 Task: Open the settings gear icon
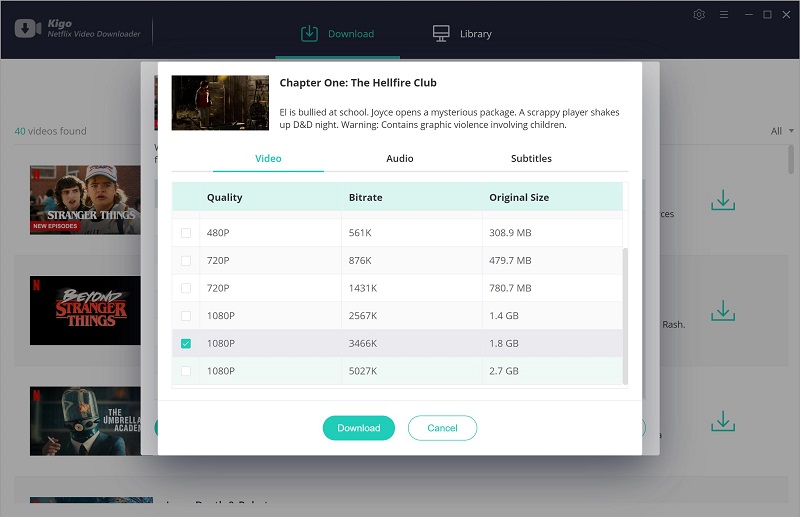tap(699, 14)
